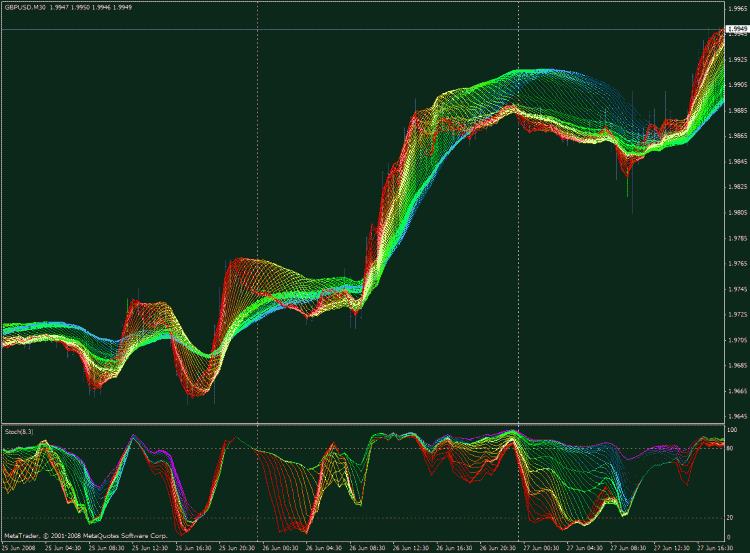The height and width of the screenshot is (553, 750).
Task: Click stochastic scale value 100
Action: click(732, 430)
